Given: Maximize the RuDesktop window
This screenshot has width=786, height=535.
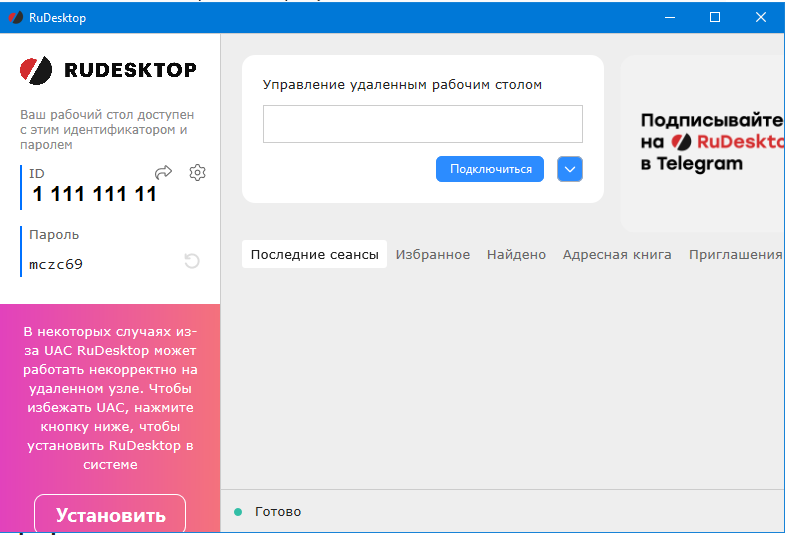Looking at the screenshot, I should coord(715,17).
